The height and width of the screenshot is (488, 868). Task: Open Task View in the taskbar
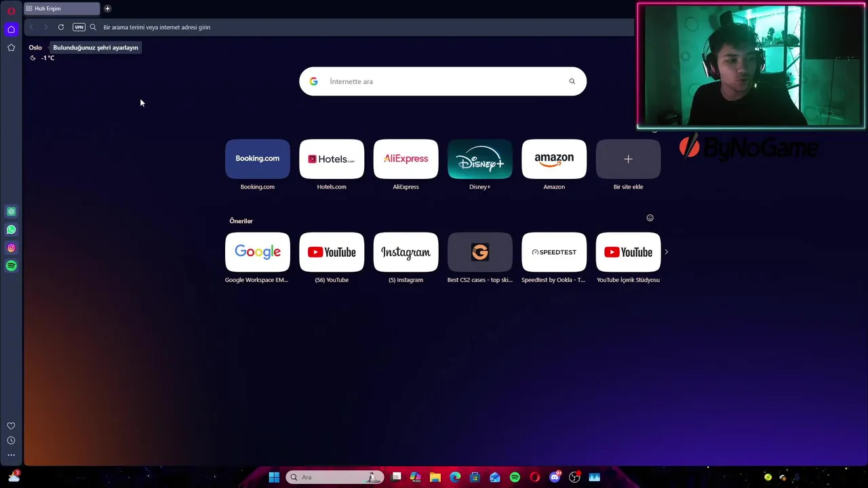tap(397, 477)
